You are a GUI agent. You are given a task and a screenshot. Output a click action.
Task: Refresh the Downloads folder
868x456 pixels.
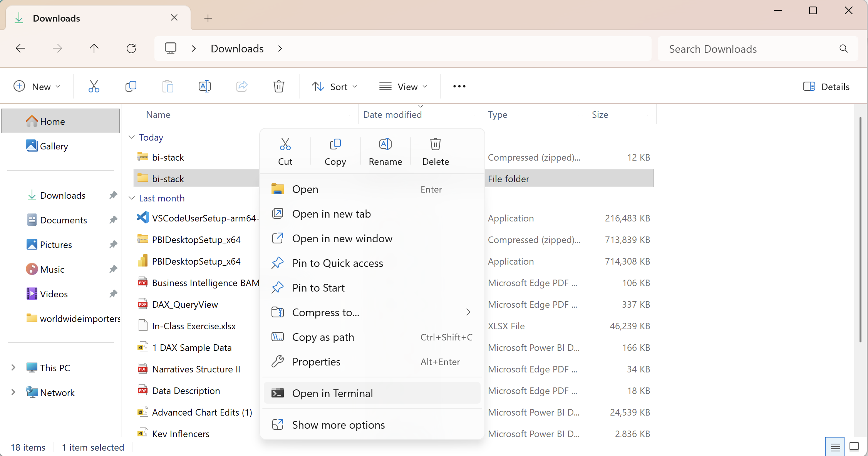click(131, 49)
